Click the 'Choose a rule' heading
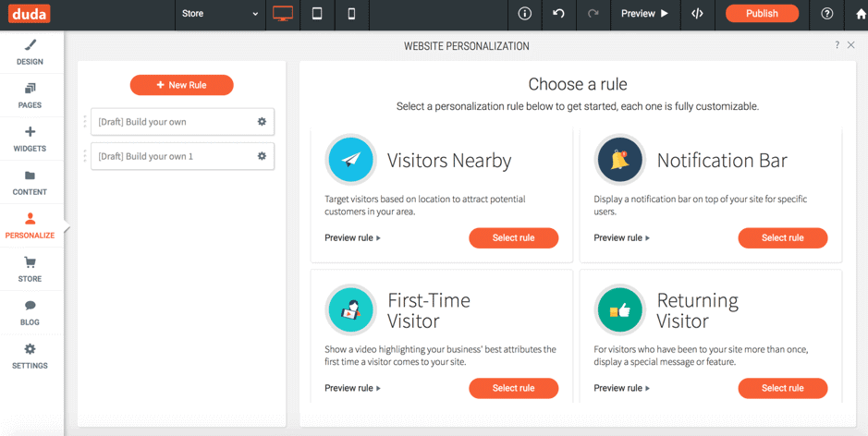The image size is (868, 436). 578,84
